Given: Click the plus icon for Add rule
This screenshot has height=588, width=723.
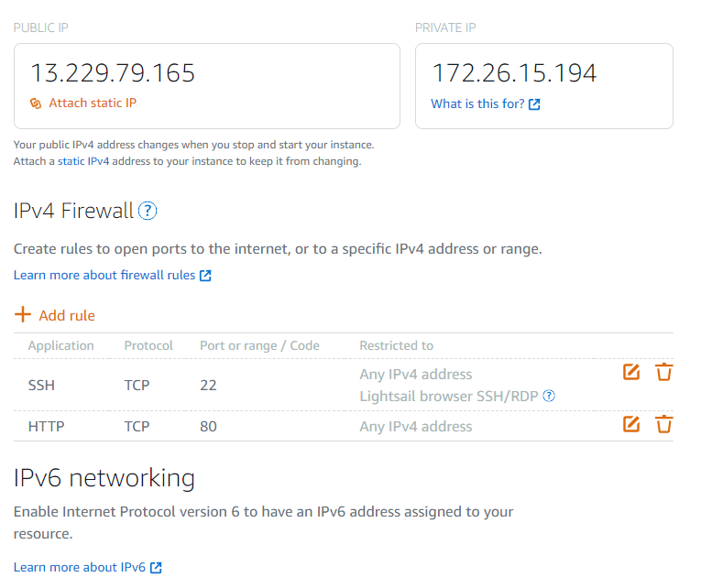Looking at the screenshot, I should 23,315.
